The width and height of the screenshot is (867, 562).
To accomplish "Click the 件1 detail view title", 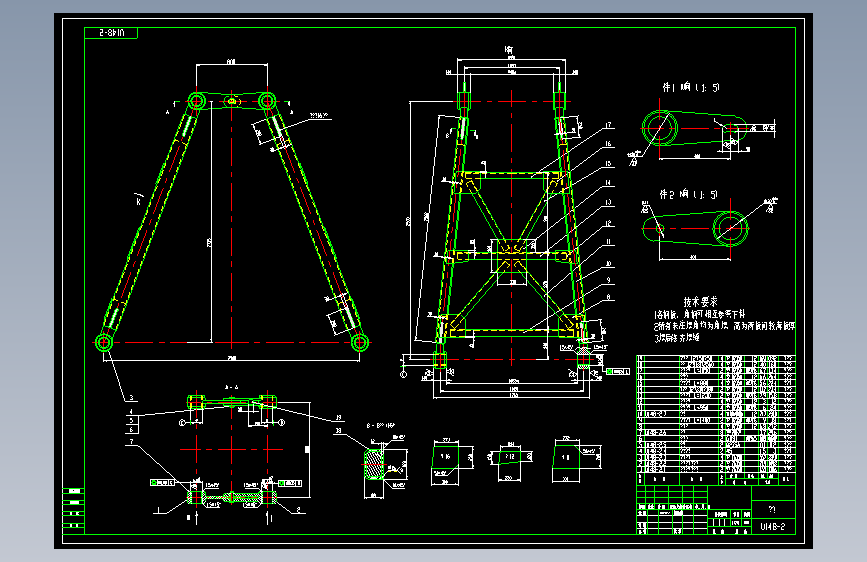I will click(x=691, y=87).
